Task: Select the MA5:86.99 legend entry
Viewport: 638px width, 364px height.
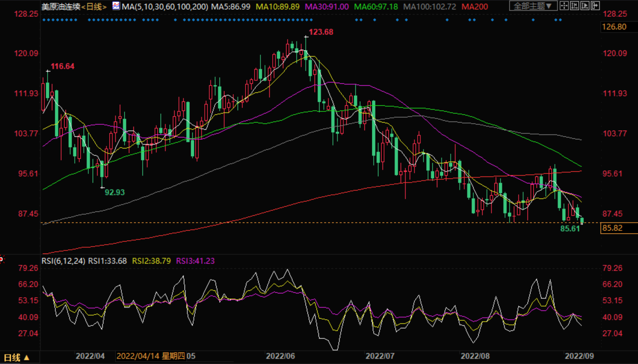Action: point(230,6)
